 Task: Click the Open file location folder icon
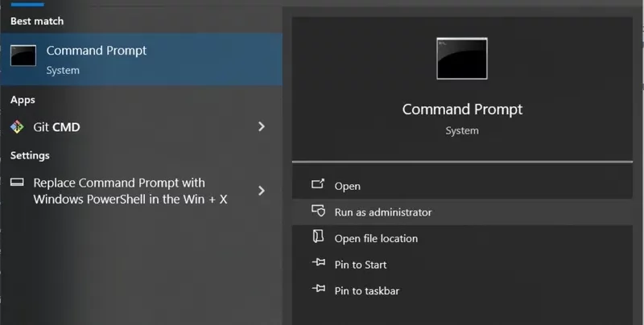(x=318, y=237)
